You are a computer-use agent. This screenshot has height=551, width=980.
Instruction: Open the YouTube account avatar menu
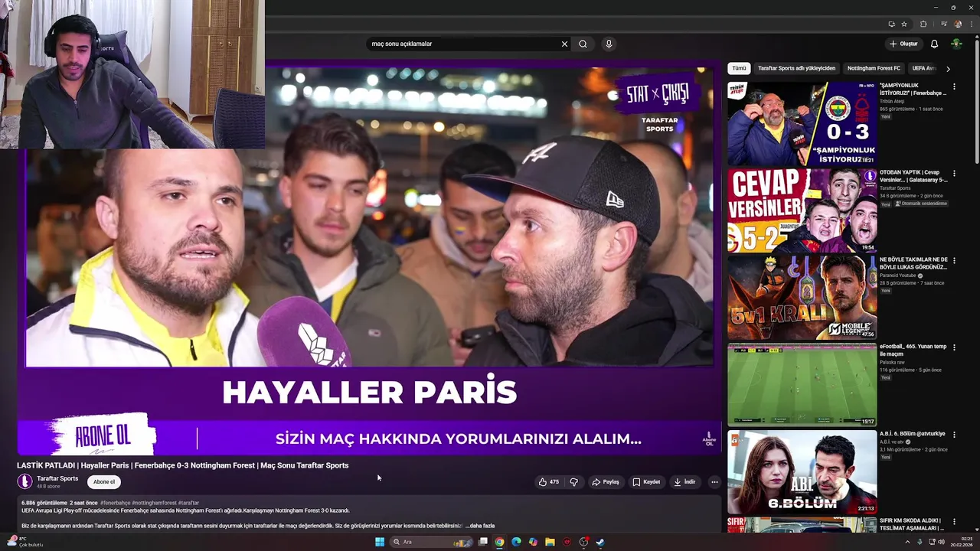[x=956, y=44]
